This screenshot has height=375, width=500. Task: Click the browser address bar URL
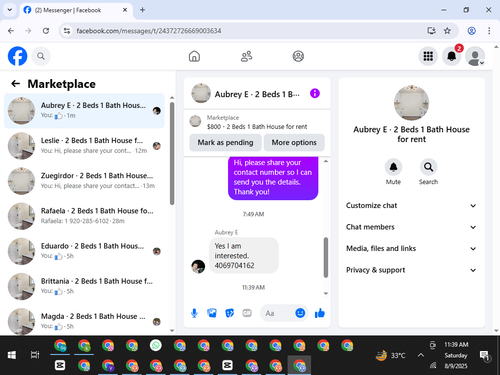coord(149,31)
